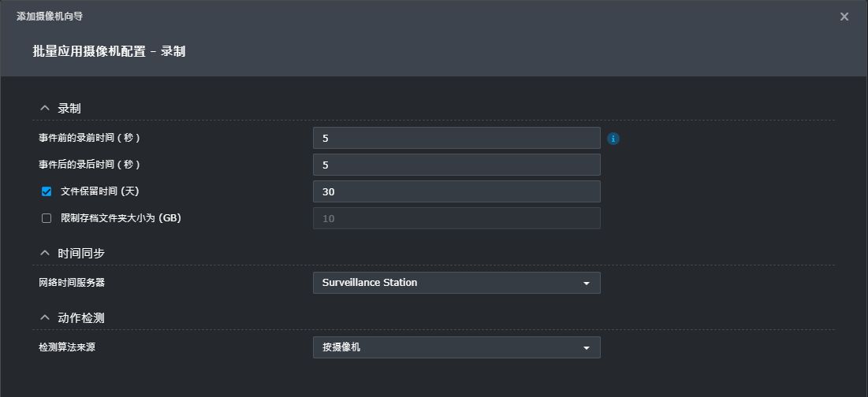The image size is (868, 397).
Task: Close the 添加摄像机向导 dialog
Action: [x=844, y=17]
